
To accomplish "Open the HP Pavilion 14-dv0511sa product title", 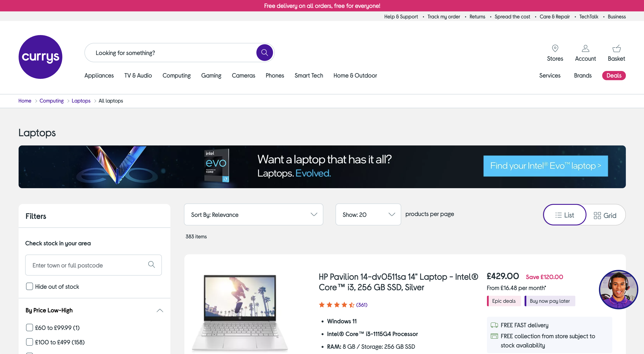I will [398, 282].
